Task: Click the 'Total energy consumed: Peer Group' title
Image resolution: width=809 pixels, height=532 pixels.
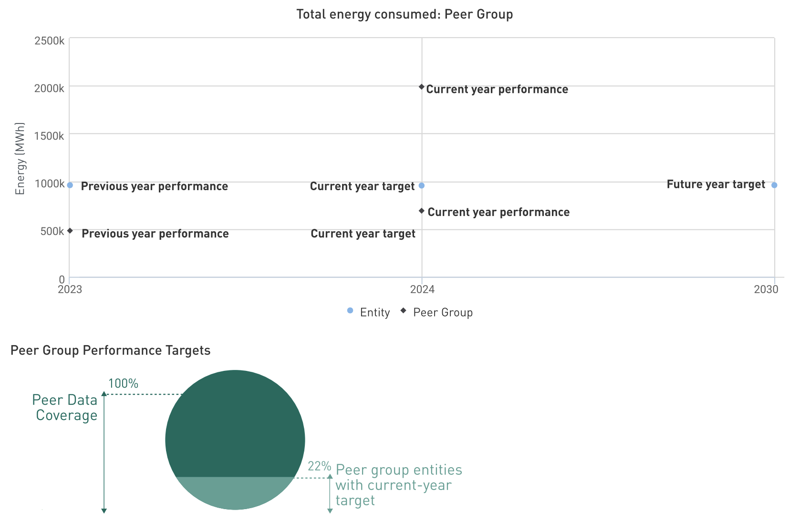Action: 404,14
